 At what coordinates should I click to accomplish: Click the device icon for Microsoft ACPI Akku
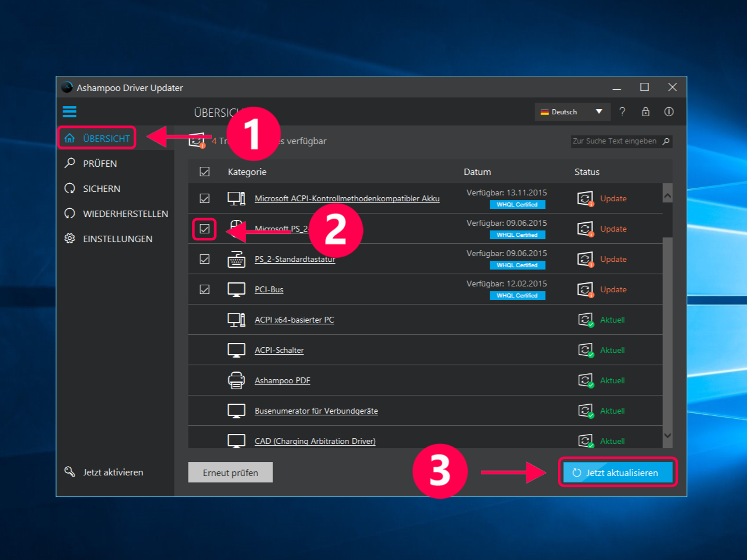[x=236, y=199]
